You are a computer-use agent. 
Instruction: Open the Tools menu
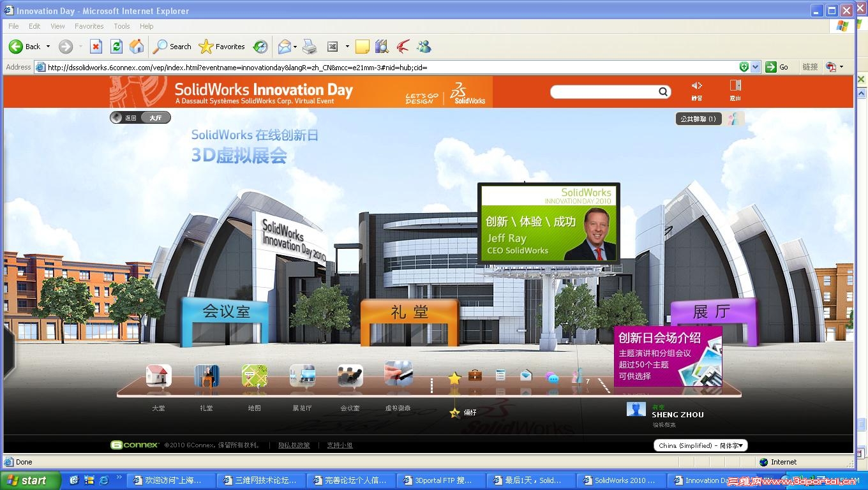[122, 26]
